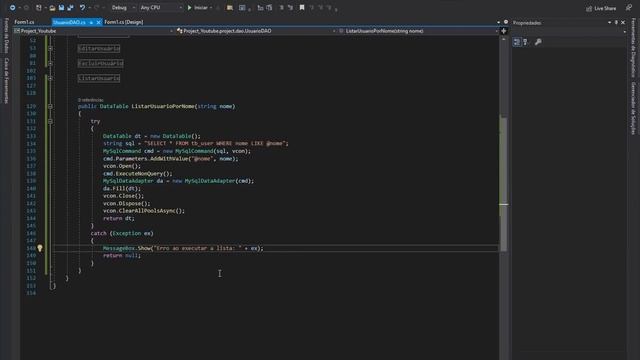Click the pin icon on the UsuarioDAO.cs tab
640x360 pixels.
pyautogui.click(x=91, y=22)
